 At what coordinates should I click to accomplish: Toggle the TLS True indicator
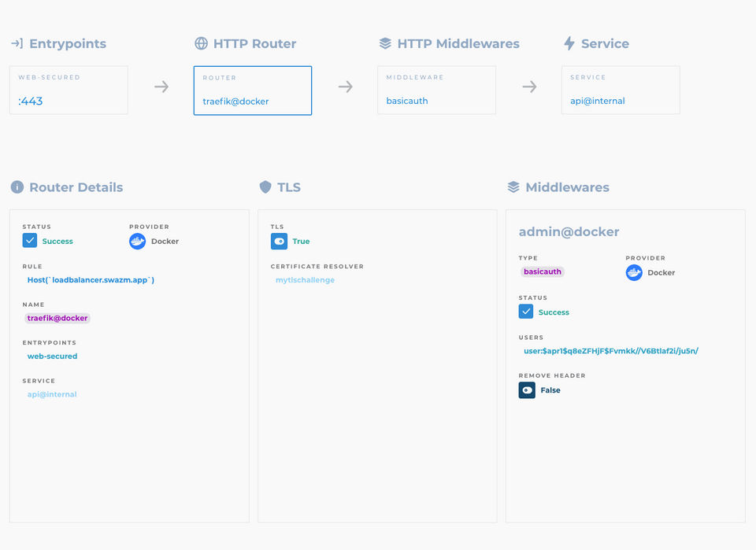pyautogui.click(x=279, y=241)
